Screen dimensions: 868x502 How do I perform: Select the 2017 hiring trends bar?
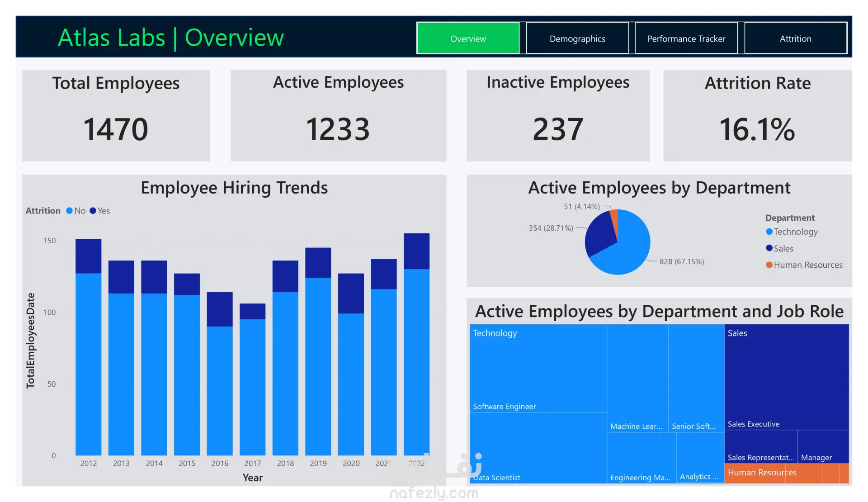[253, 384]
